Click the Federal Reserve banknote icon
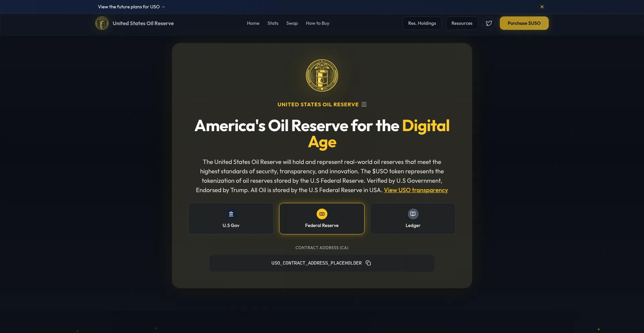The height and width of the screenshot is (333, 644). tap(322, 214)
